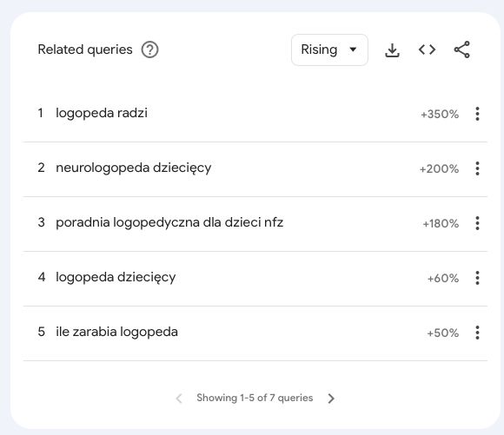
Task: Open more options for logopeda radzi
Action: pyautogui.click(x=477, y=114)
